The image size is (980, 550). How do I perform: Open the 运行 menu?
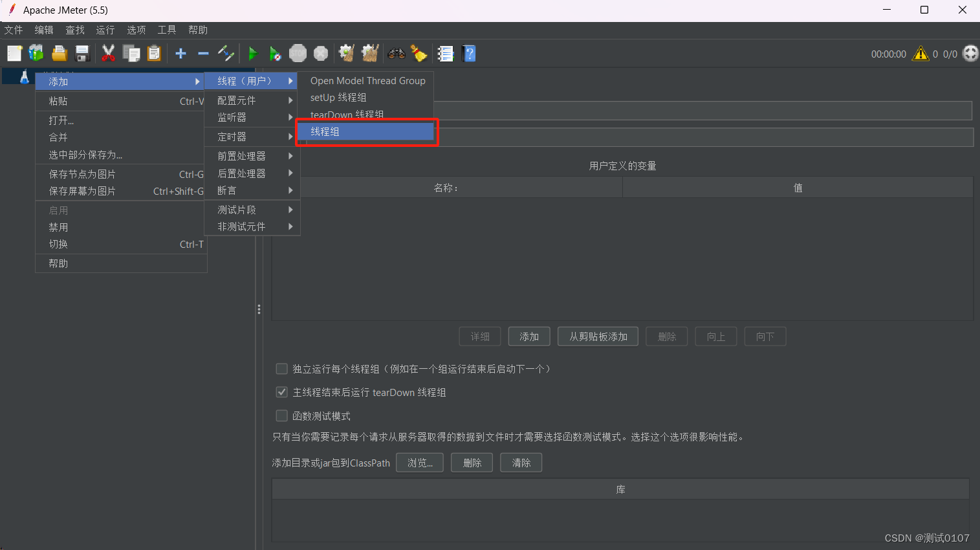(x=105, y=30)
